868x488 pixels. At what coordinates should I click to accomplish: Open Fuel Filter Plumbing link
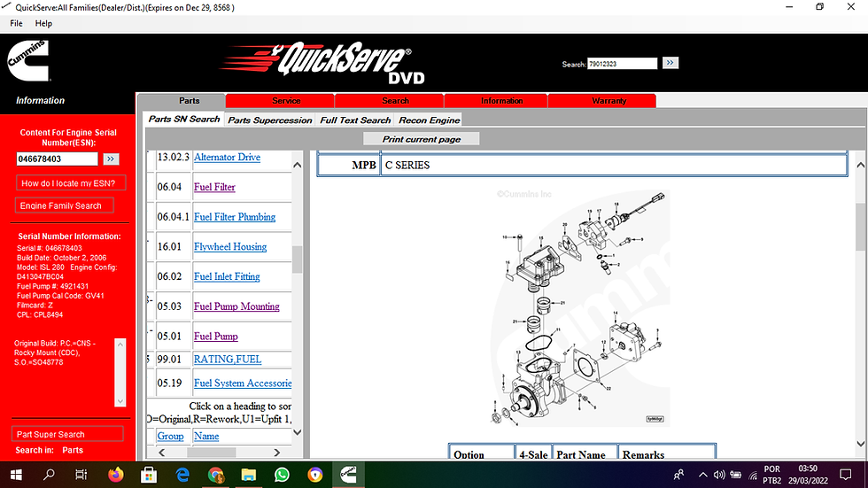coord(235,217)
